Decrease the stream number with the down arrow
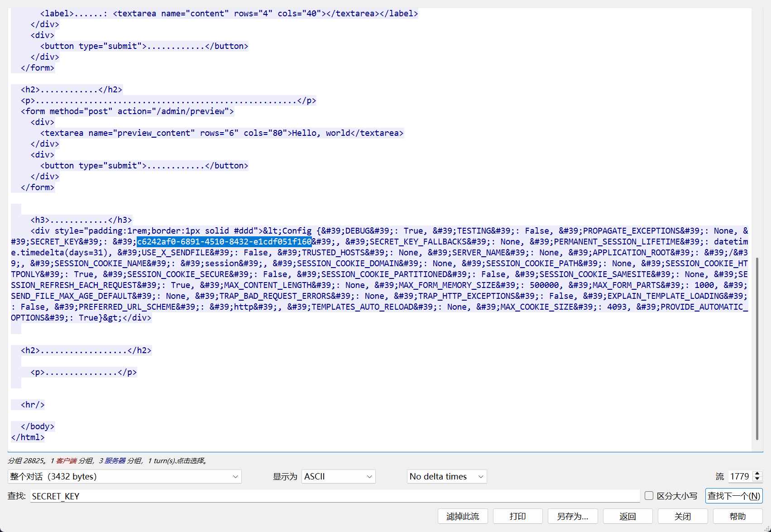 click(757, 479)
